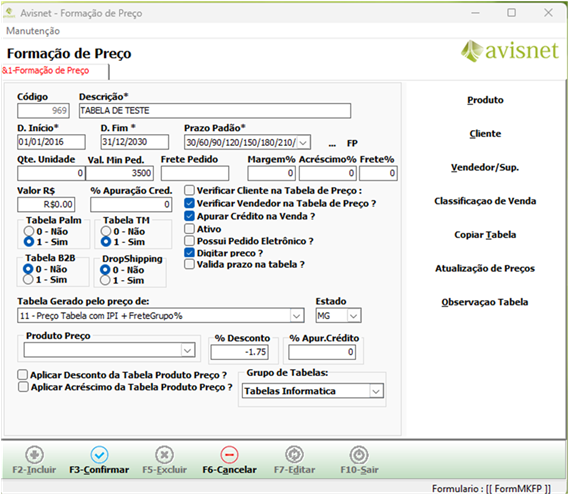Exit using the F10-Sair icon
Image resolution: width=569 pixels, height=495 pixels.
[x=359, y=454]
